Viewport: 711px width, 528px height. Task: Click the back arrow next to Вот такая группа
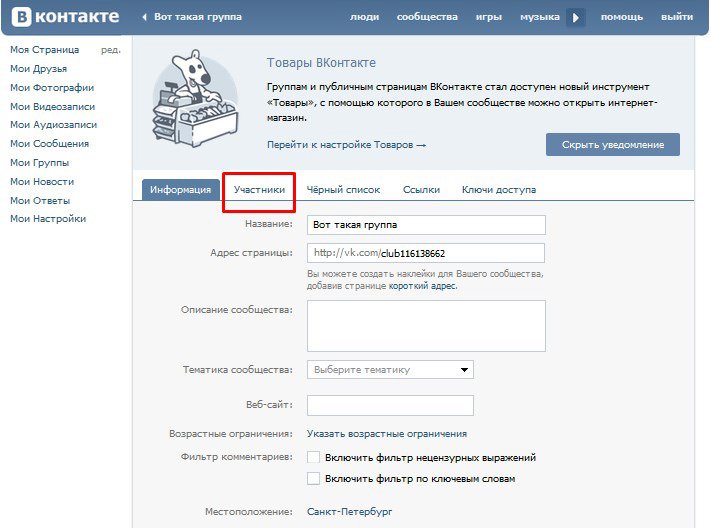pos(145,17)
